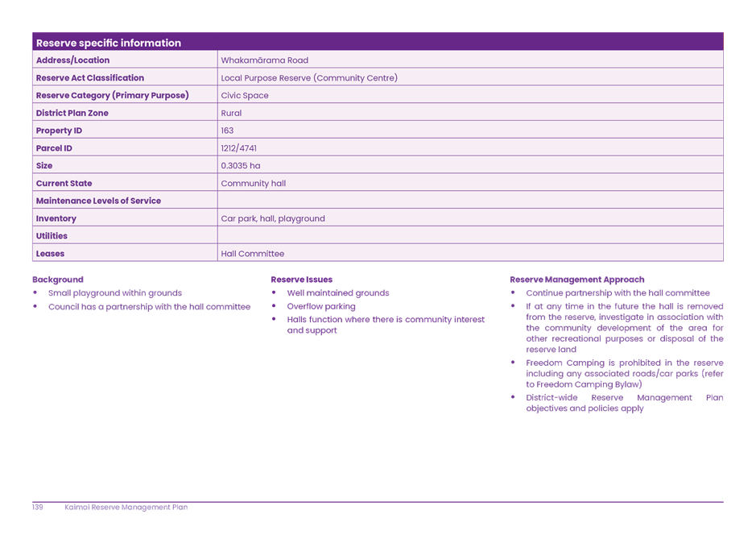
Task: Select the 'Reserve Management Approach' heading
Action: (577, 280)
